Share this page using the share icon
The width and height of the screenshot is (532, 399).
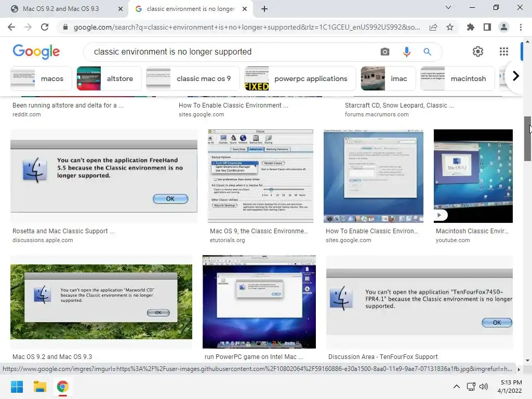[433, 27]
